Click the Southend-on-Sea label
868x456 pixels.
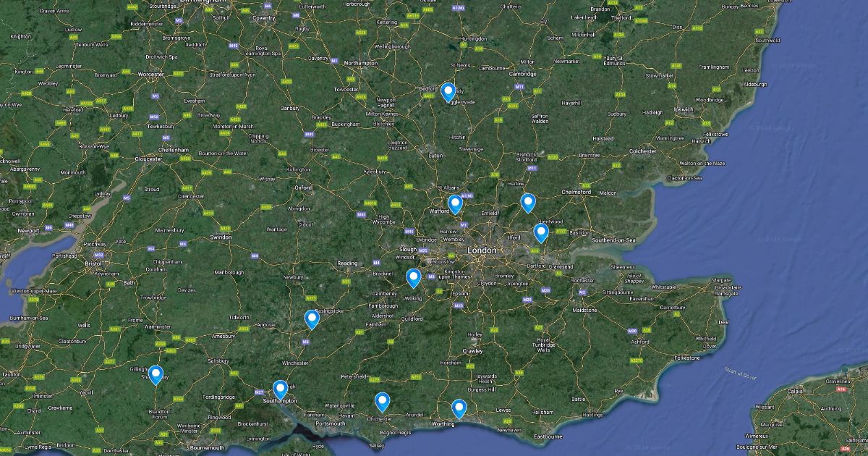click(x=613, y=240)
